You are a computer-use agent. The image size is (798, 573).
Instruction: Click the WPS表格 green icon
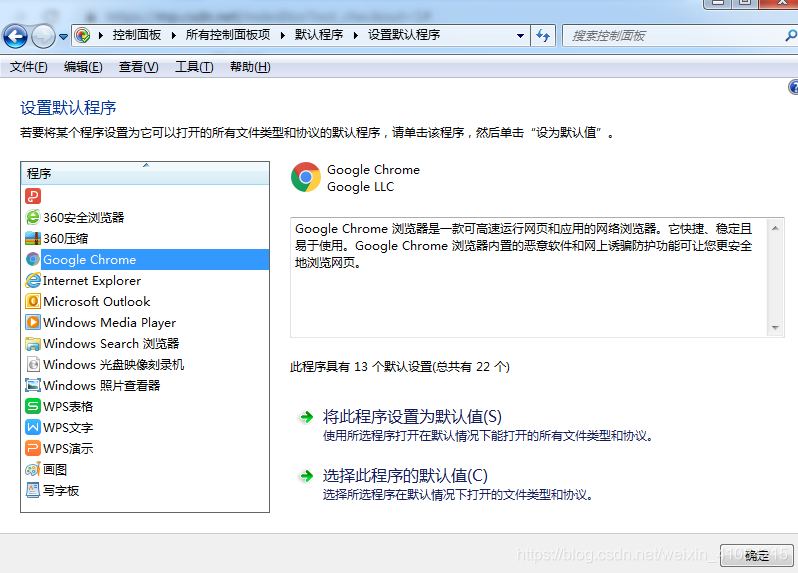[x=33, y=406]
